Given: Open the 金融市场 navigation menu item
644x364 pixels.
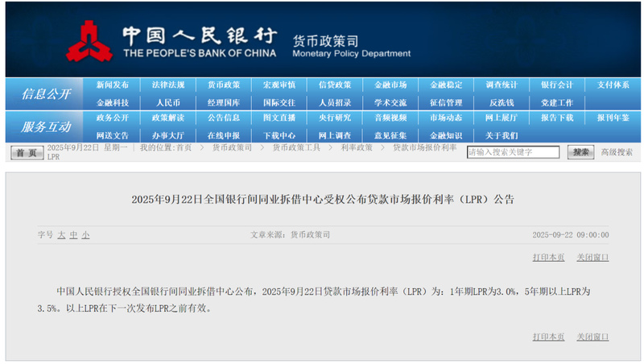Looking at the screenshot, I should point(390,85).
